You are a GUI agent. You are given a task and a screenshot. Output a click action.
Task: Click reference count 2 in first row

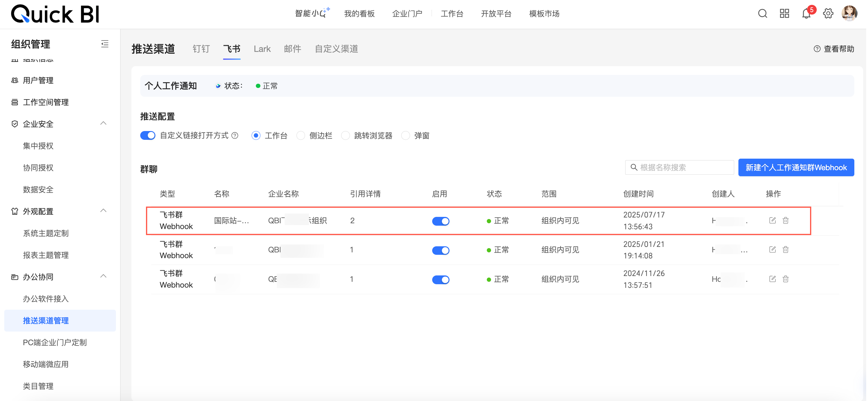pos(352,221)
